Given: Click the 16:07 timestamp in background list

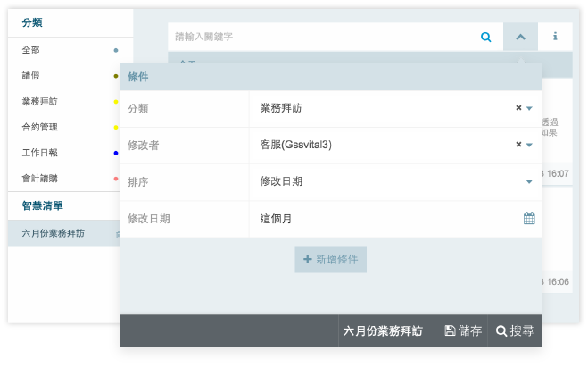Looking at the screenshot, I should click(558, 173).
